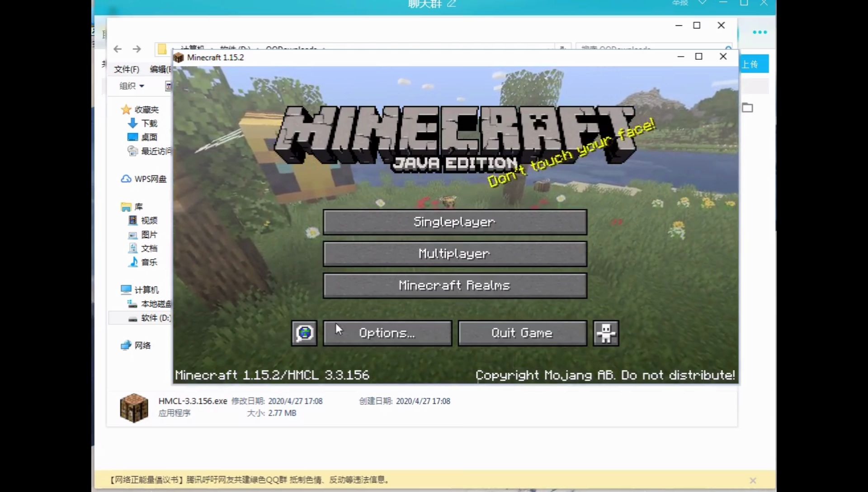This screenshot has height=492, width=868.
Task: Open 网络 in the sidebar
Action: 142,345
